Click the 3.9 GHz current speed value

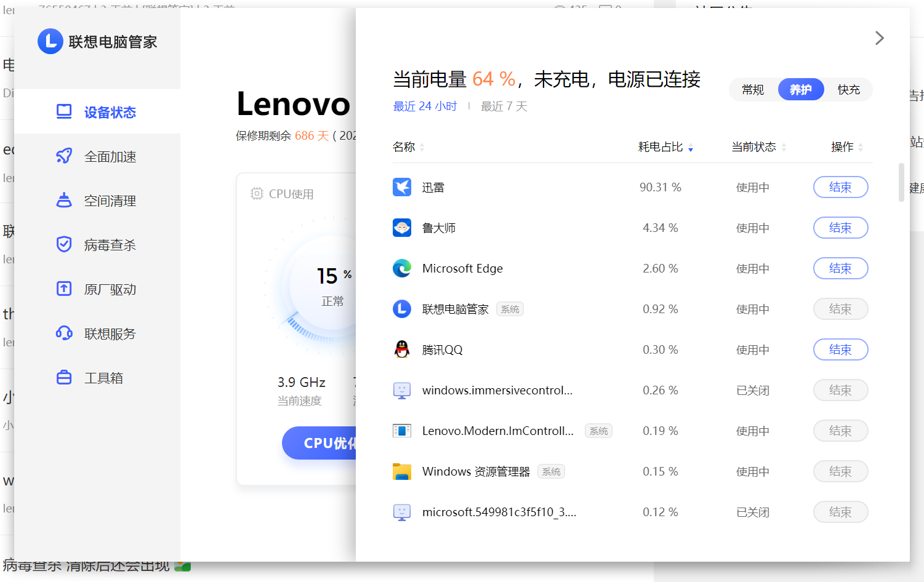(302, 383)
